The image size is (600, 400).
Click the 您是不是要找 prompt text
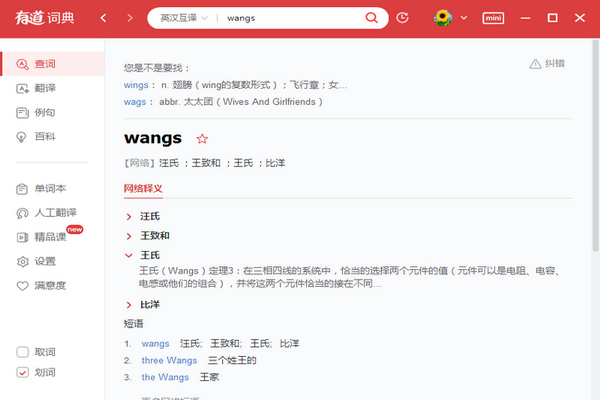[157, 68]
